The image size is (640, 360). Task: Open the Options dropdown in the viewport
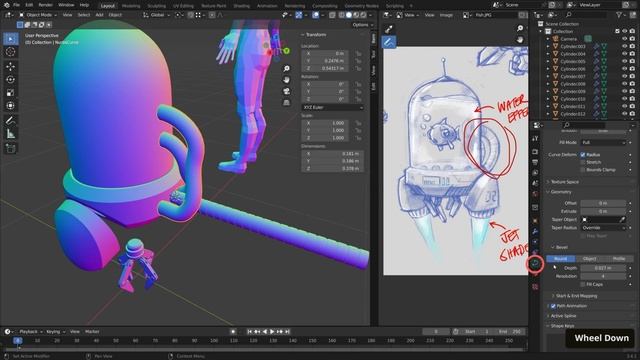tap(362, 25)
